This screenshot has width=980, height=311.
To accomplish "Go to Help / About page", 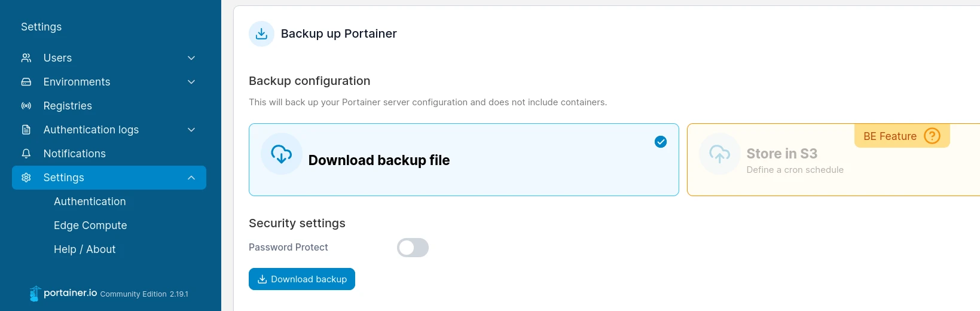I will (x=84, y=249).
